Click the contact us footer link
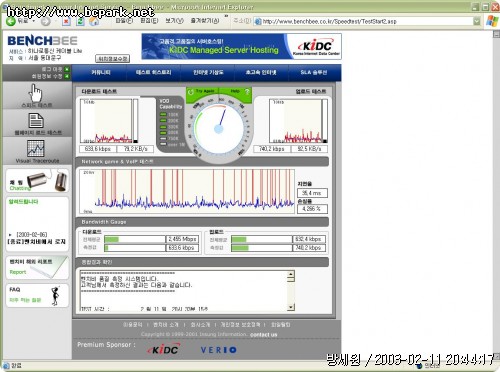This screenshot has width=500, height=372. click(263, 335)
